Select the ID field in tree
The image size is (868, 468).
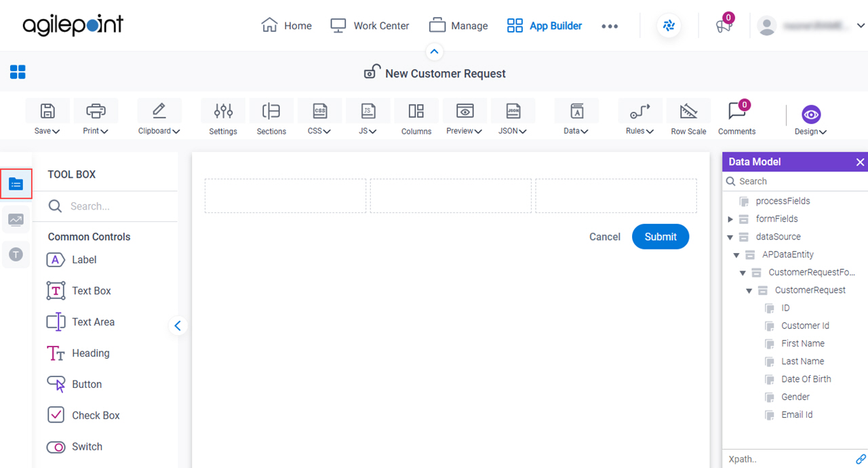pyautogui.click(x=785, y=308)
